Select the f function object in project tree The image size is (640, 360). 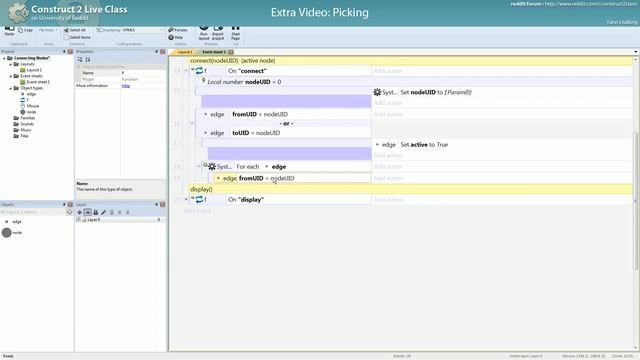(x=24, y=100)
